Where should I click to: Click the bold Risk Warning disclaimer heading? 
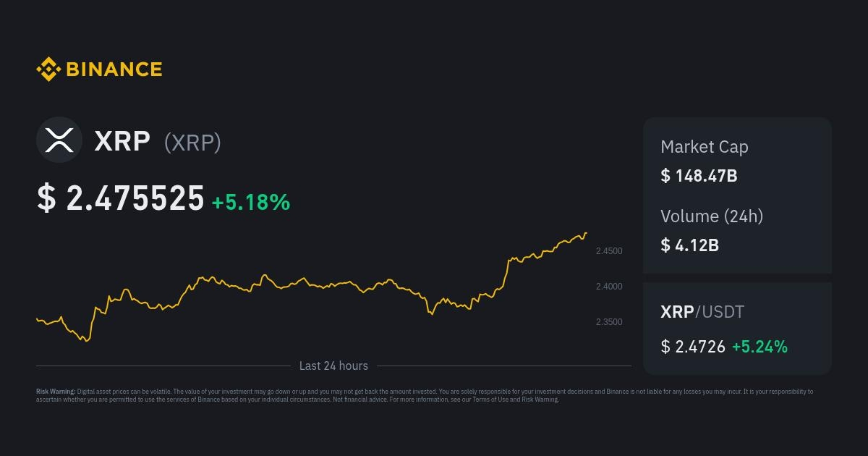click(x=56, y=392)
